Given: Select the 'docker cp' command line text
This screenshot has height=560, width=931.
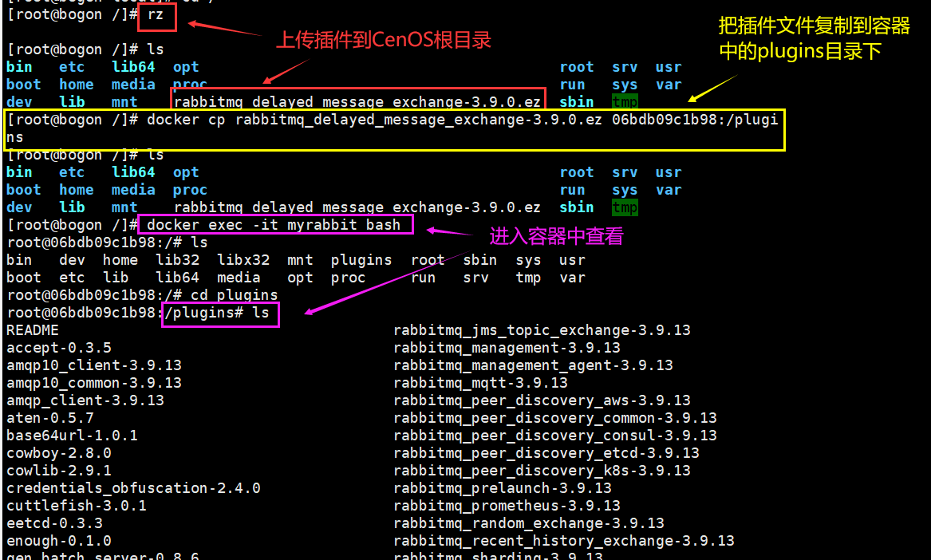Looking at the screenshot, I should [393, 128].
